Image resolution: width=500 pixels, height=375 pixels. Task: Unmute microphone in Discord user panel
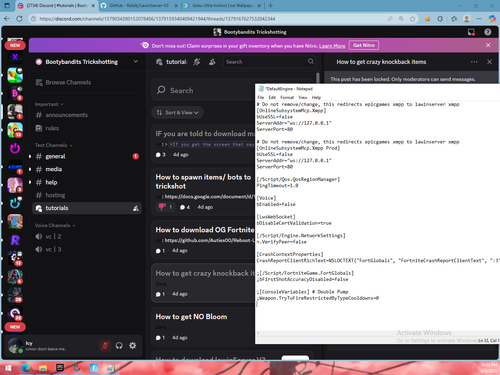(105, 346)
